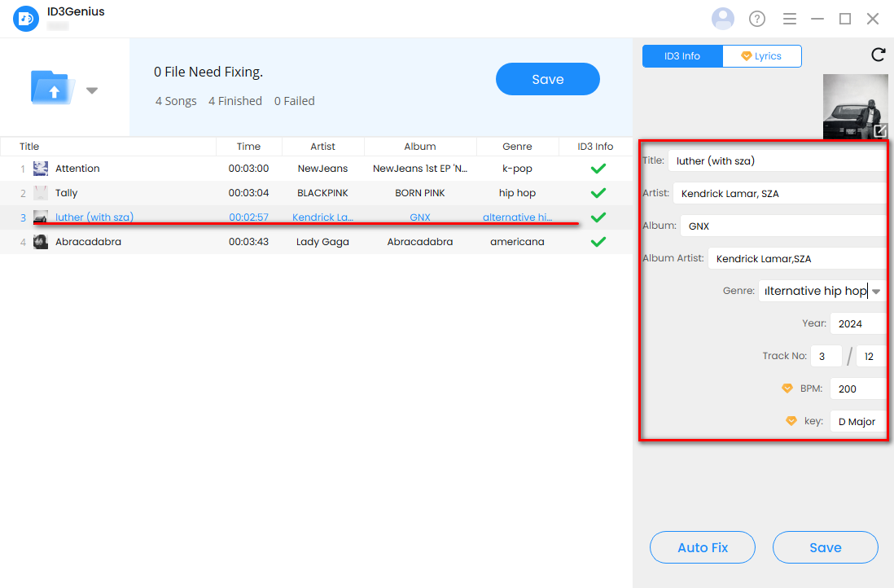
Task: Click the premium diamond icon beside BPM
Action: click(x=787, y=388)
